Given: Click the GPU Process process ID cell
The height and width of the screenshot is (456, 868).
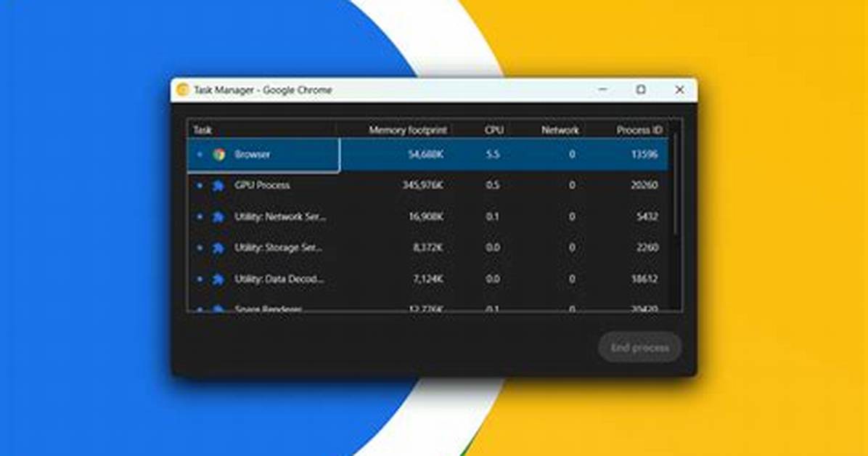Looking at the screenshot, I should tap(644, 185).
